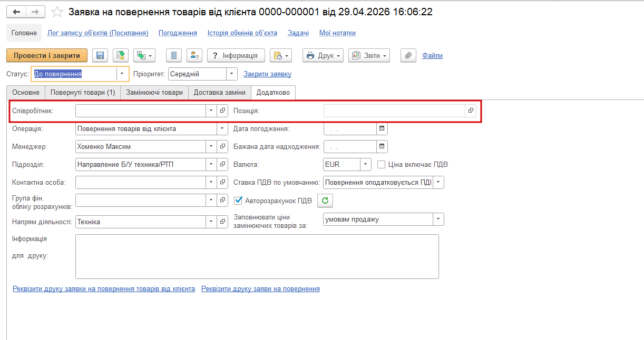The width and height of the screenshot is (644, 340).
Task: Open Мої нотатки section
Action: pos(337,33)
